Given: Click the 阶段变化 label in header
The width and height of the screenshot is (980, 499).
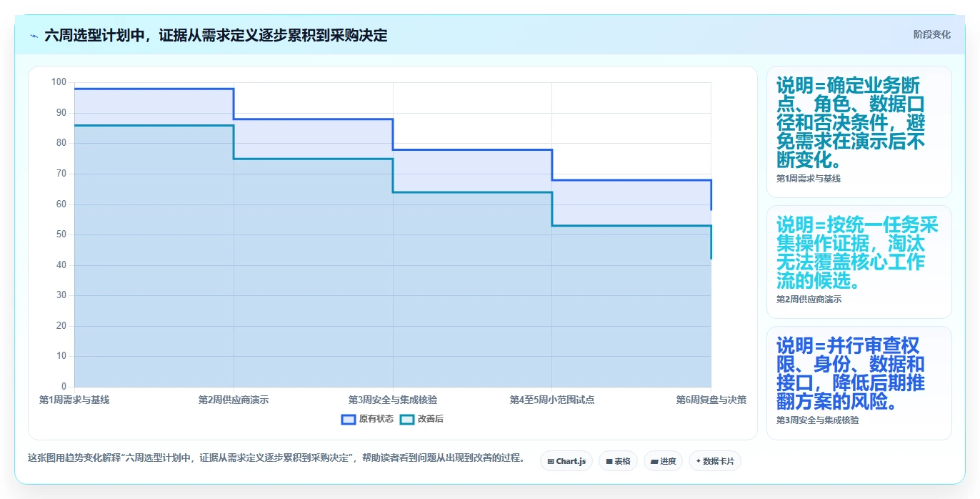Looking at the screenshot, I should pyautogui.click(x=932, y=34).
